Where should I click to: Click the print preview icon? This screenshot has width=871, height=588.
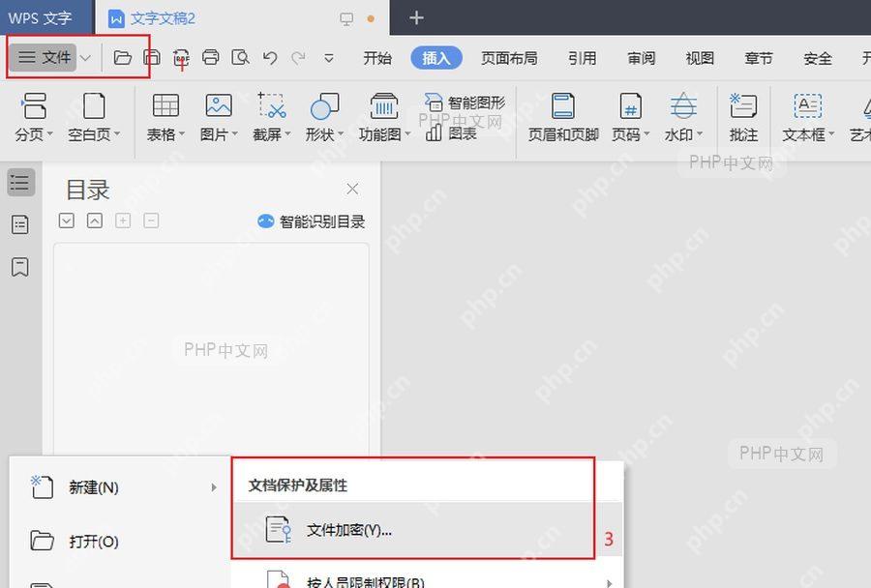(240, 57)
